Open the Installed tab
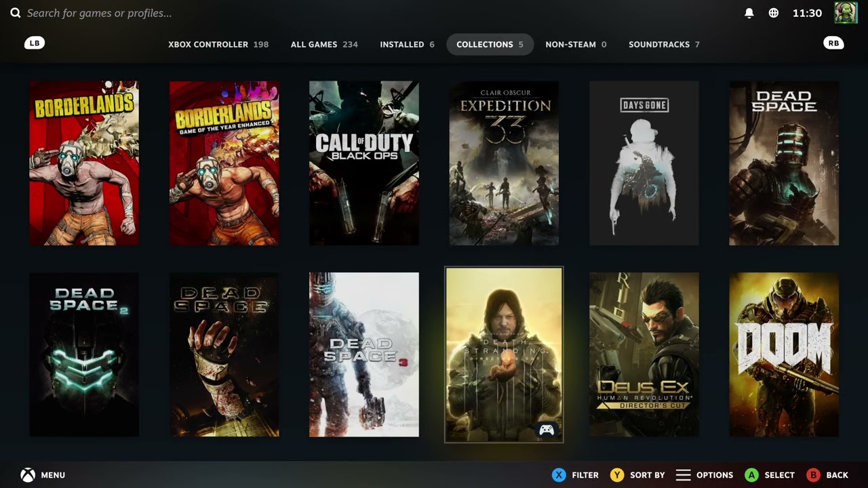868x488 pixels. pyautogui.click(x=407, y=44)
